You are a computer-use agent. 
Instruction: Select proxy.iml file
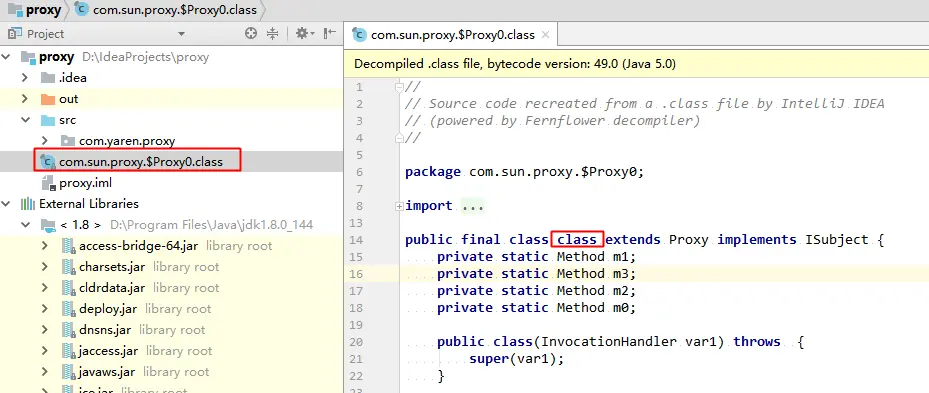85,183
